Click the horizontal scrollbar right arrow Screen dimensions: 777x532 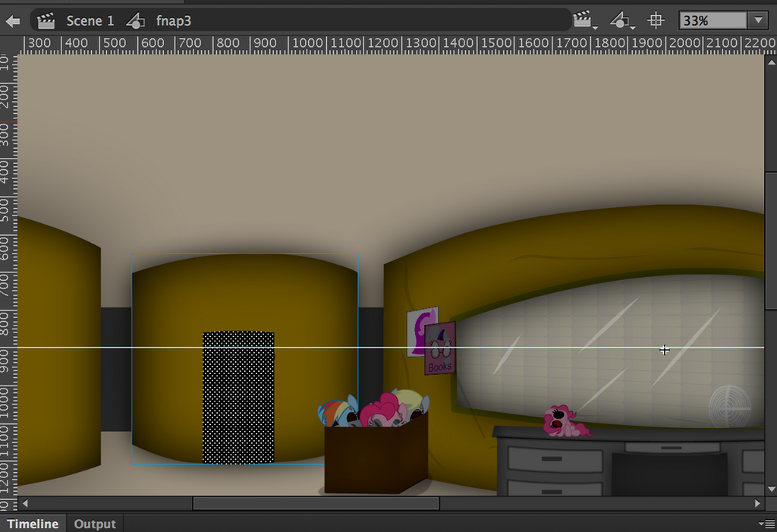pyautogui.click(x=757, y=503)
